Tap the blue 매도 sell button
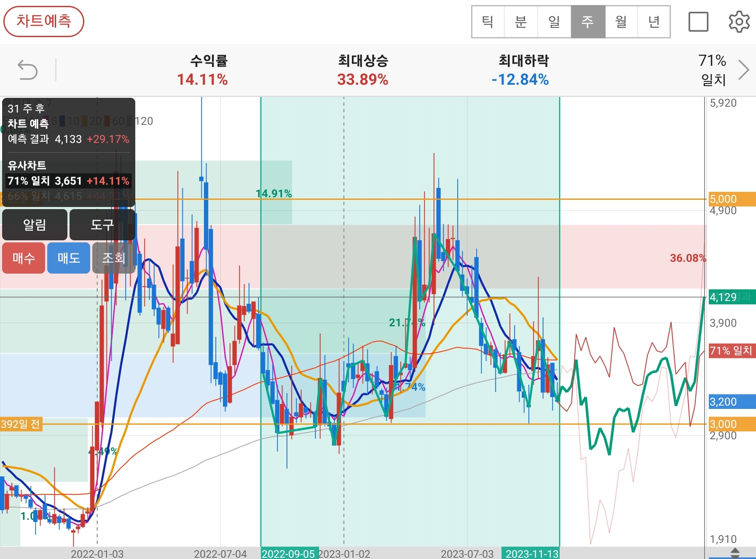This screenshot has width=756, height=559. coord(69,258)
